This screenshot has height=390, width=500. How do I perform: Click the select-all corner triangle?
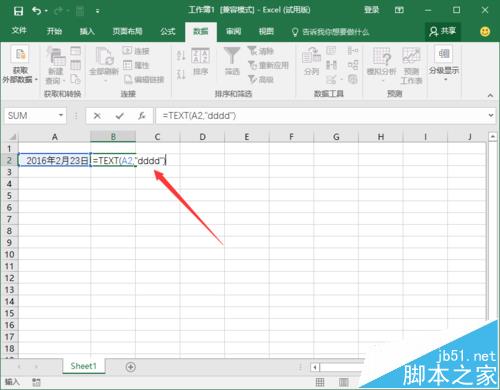point(12,136)
